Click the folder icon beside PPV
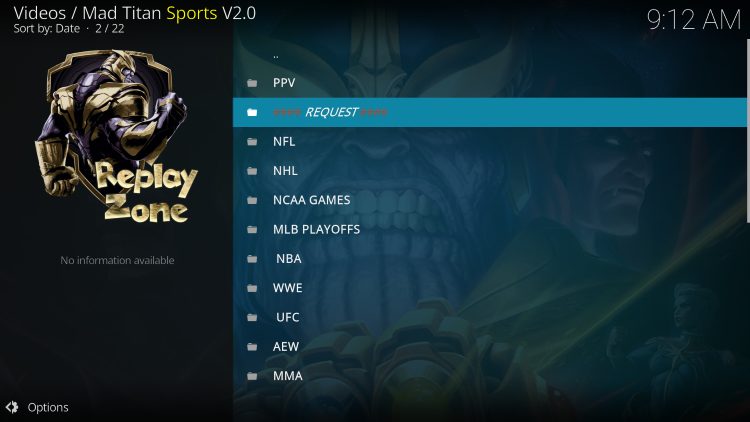This screenshot has height=422, width=750. point(252,83)
